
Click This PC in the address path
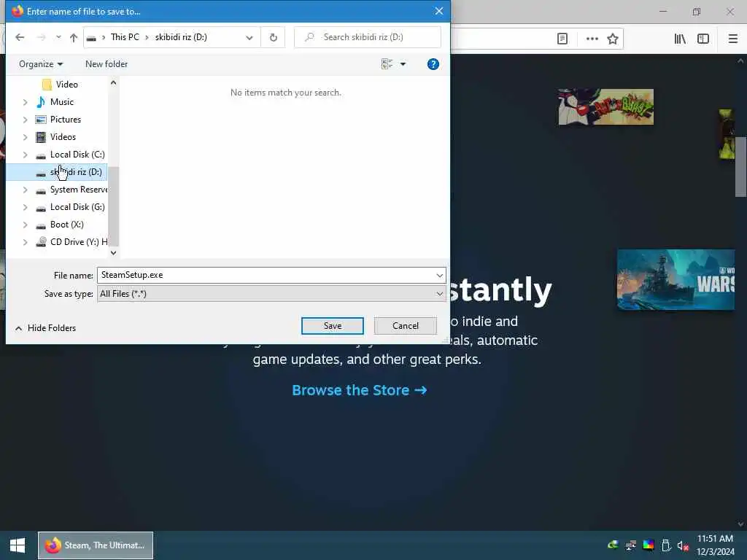tap(125, 37)
